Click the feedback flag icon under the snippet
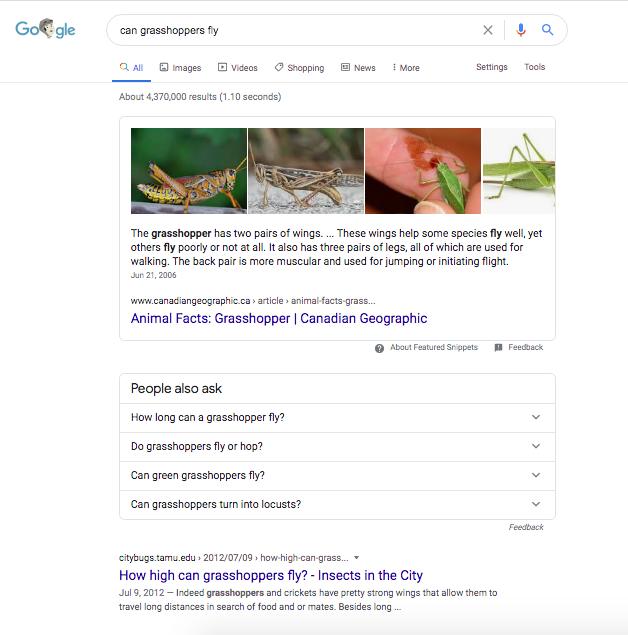The height and width of the screenshot is (635, 628). pos(498,347)
